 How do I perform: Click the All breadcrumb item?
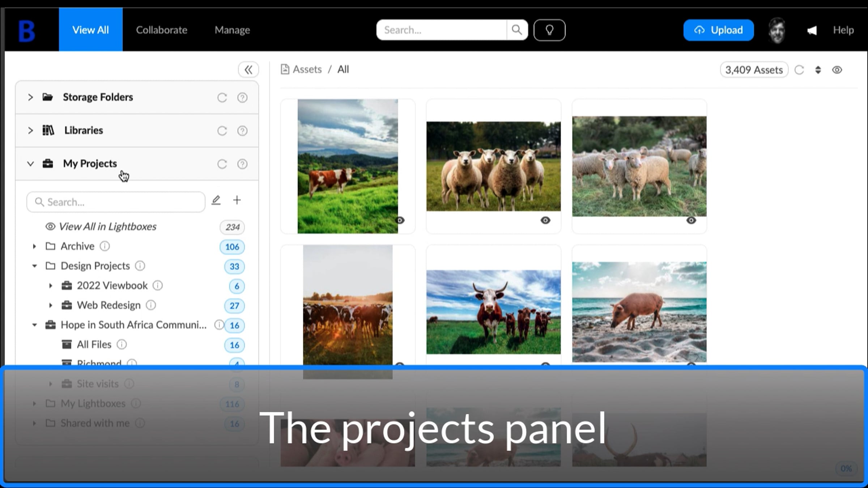[x=343, y=69]
